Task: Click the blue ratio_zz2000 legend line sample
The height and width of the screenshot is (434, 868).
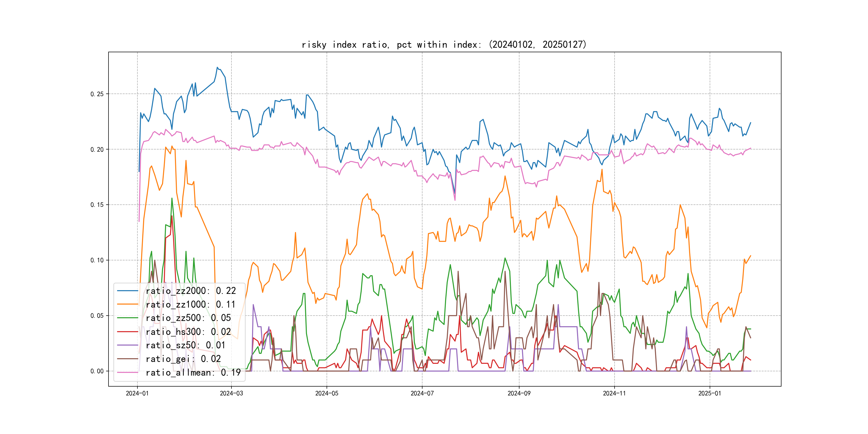Action: click(127, 290)
